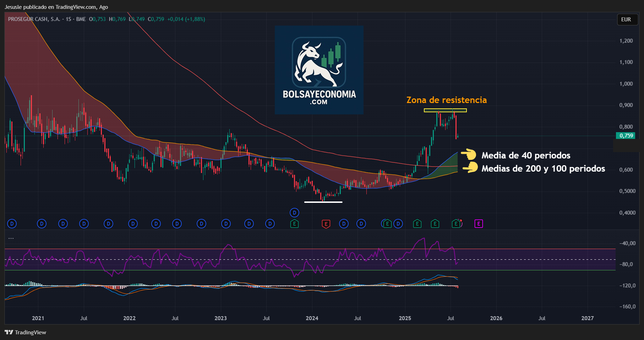Click the red negative earnings E marker
This screenshot has height=340, width=644.
pyautogui.click(x=326, y=224)
